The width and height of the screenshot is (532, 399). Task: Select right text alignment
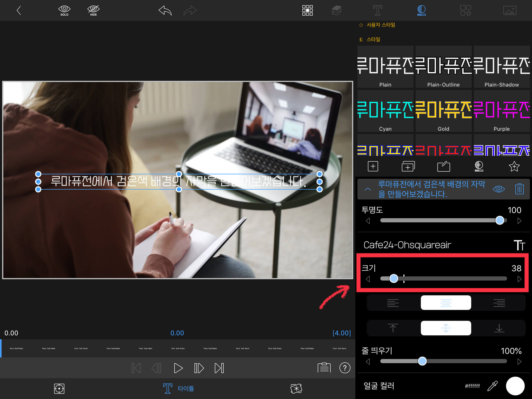coord(499,303)
